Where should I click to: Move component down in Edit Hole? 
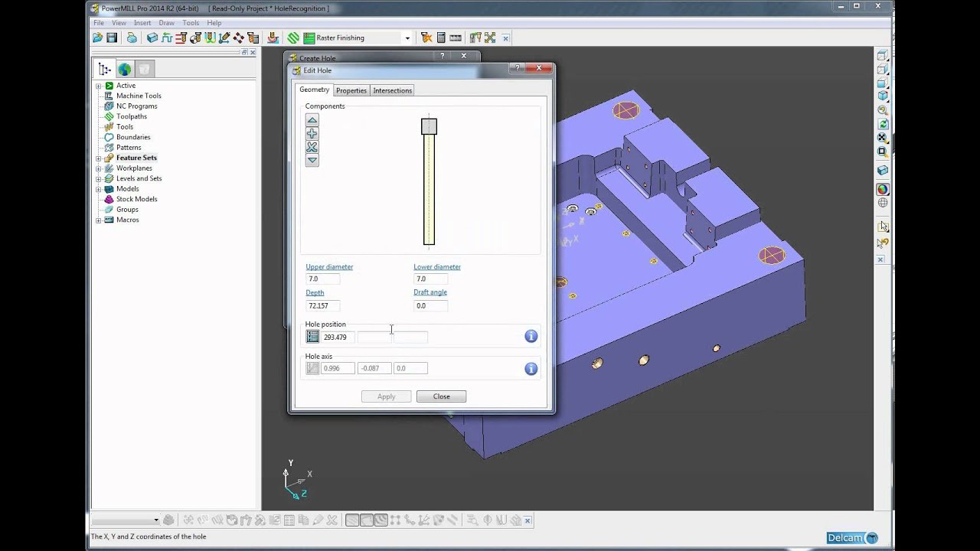tap(312, 160)
